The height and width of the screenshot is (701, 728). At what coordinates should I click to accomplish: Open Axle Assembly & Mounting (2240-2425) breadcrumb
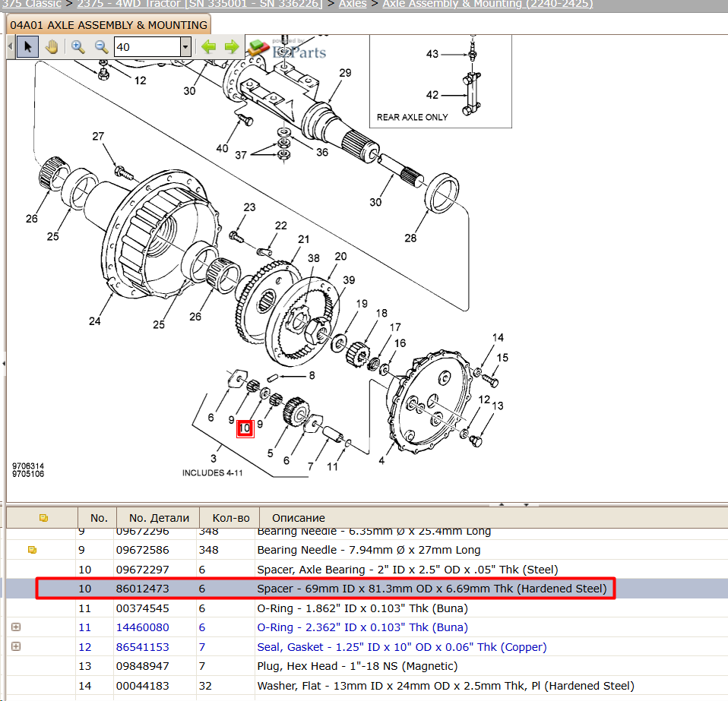pos(488,4)
